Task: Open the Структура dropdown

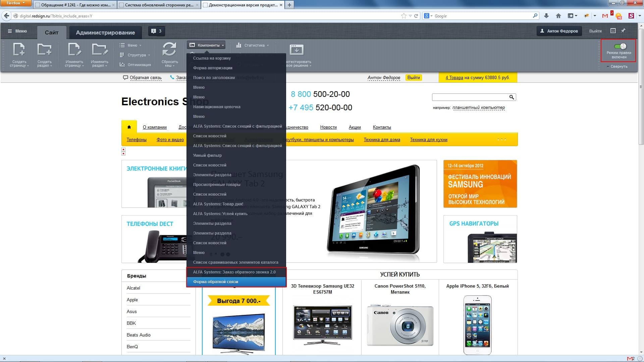Action: tap(135, 55)
